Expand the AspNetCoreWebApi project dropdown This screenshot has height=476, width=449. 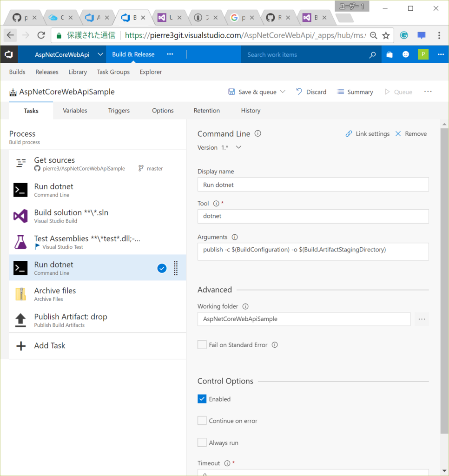coord(100,54)
